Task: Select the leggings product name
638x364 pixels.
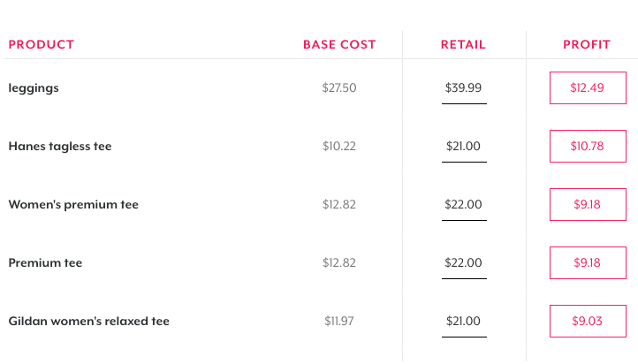Action: (x=34, y=88)
